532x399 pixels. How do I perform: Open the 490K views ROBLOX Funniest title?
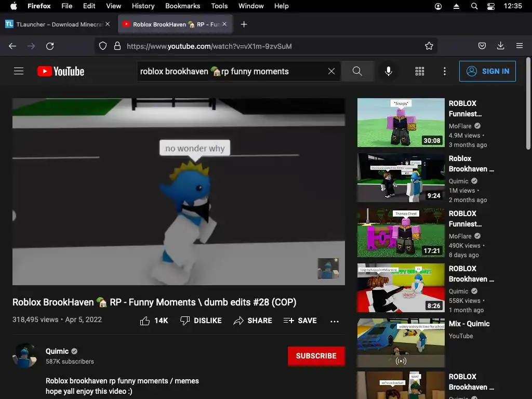point(465,219)
